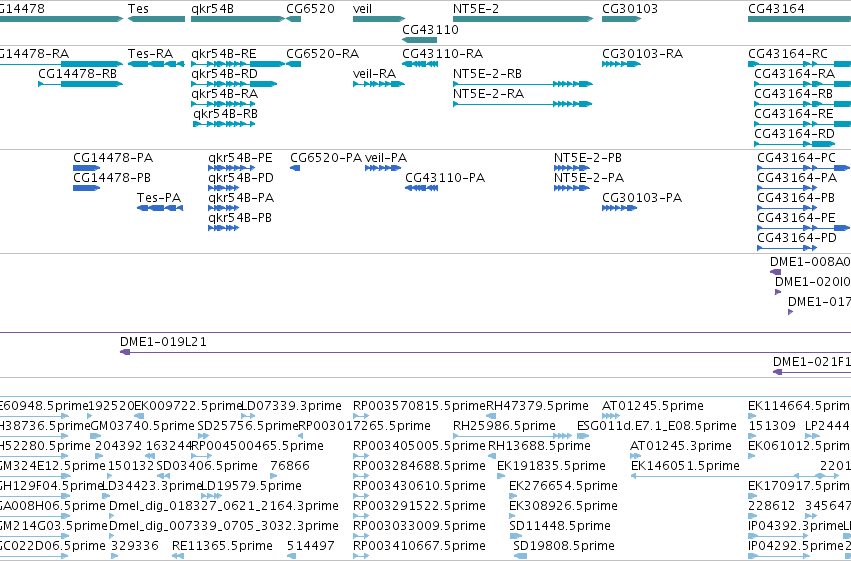Click the RH25986.5prime EST label
This screenshot has width=851, height=561.
click(x=504, y=426)
